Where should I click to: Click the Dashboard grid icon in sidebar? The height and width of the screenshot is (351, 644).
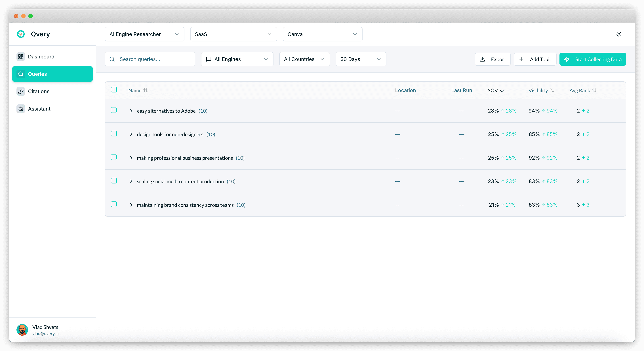coord(21,57)
